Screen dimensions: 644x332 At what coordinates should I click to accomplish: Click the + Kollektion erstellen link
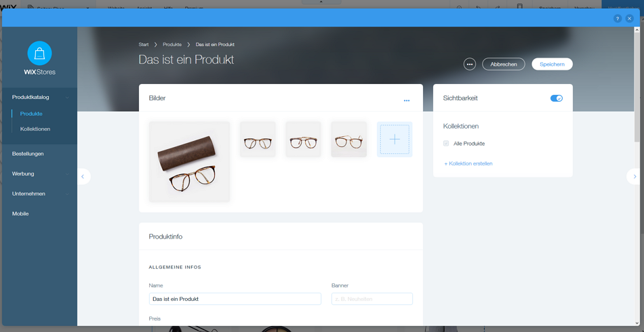pos(468,163)
